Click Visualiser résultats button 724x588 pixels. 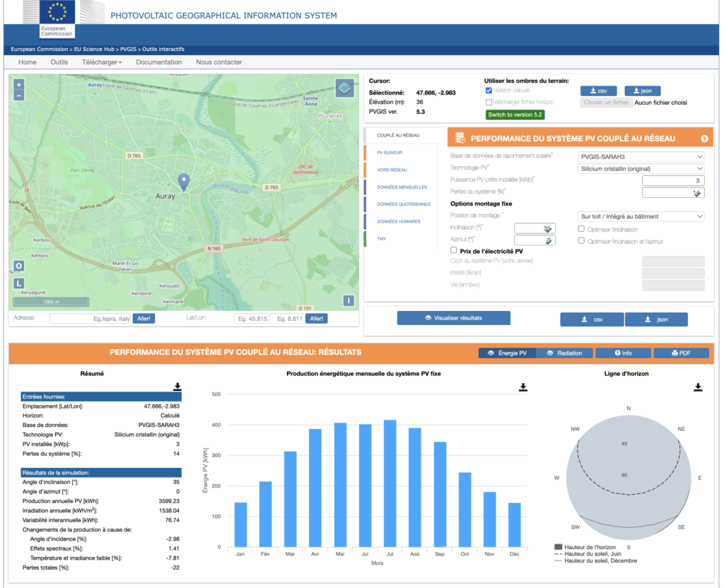pos(453,318)
